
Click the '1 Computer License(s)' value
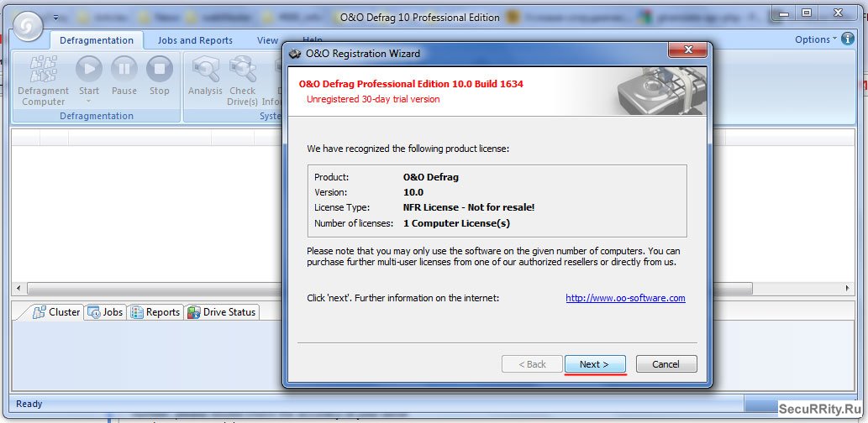(x=457, y=223)
